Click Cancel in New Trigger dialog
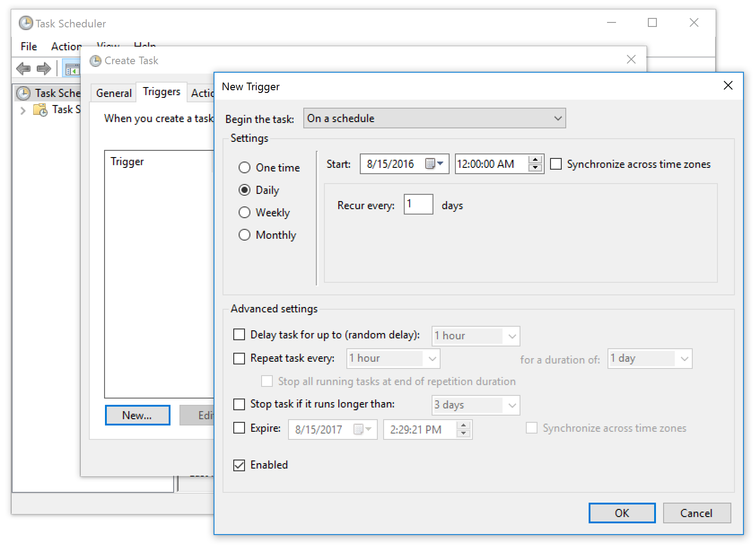756x548 pixels. pos(696,513)
